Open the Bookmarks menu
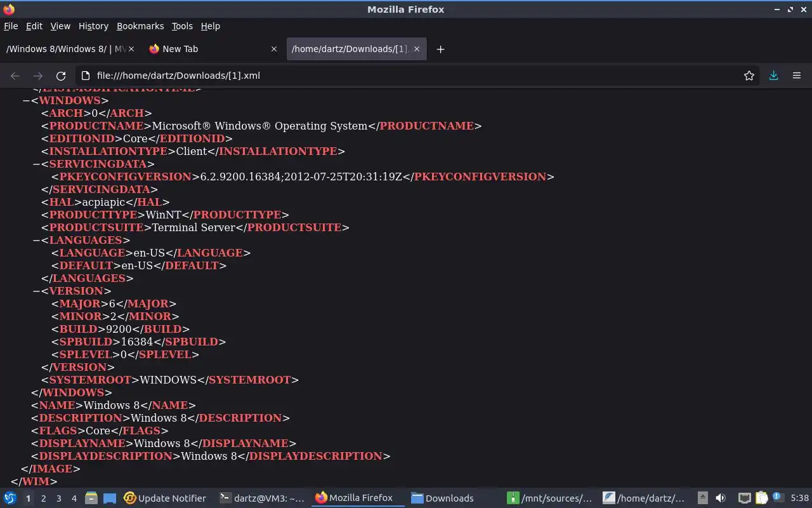This screenshot has height=508, width=812. (x=140, y=26)
